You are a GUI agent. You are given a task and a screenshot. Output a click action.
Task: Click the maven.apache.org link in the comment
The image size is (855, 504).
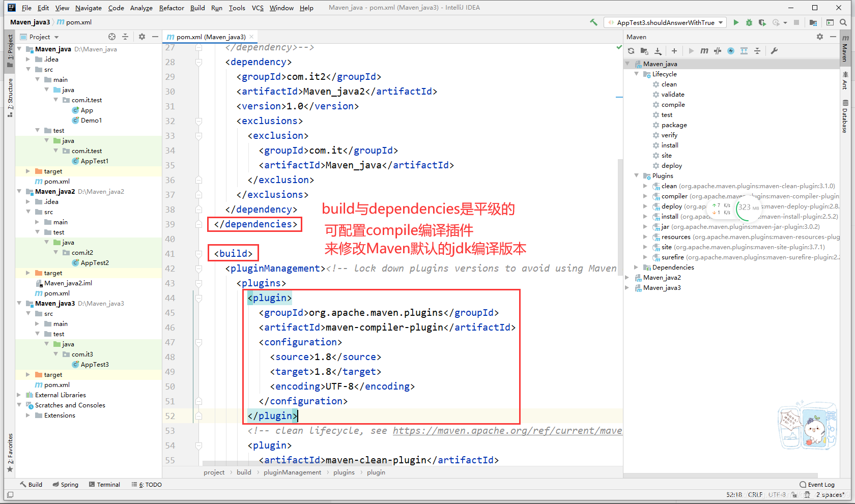point(507,431)
